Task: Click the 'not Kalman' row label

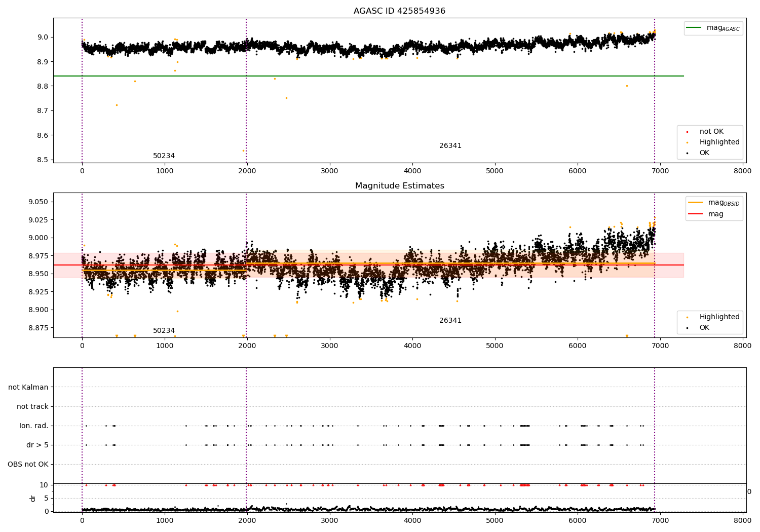Action: tap(28, 387)
